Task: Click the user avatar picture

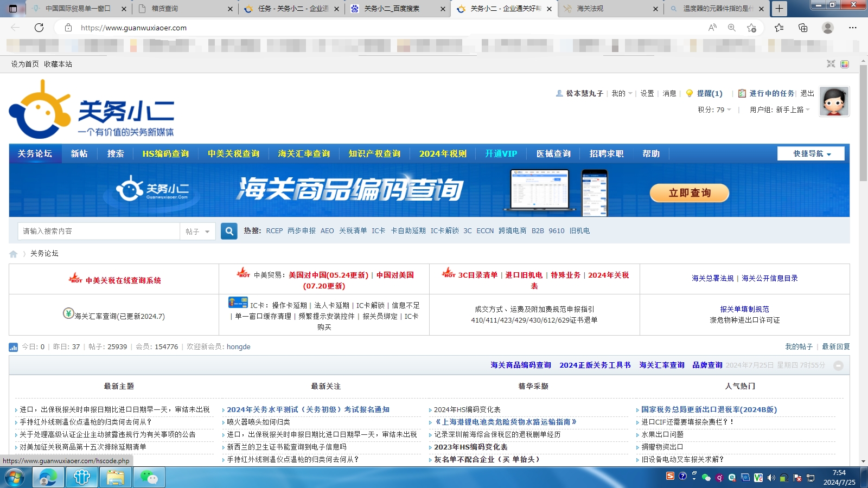Action: click(834, 101)
